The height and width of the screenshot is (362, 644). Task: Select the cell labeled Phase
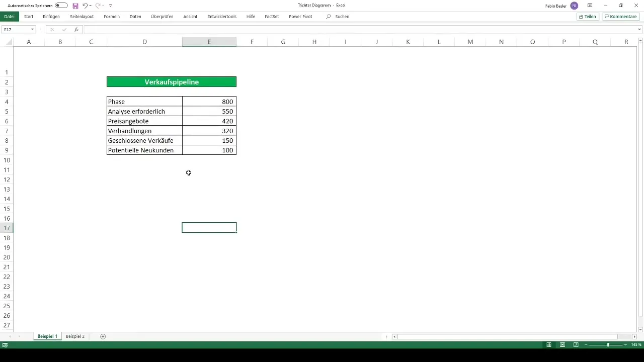pyautogui.click(x=144, y=102)
